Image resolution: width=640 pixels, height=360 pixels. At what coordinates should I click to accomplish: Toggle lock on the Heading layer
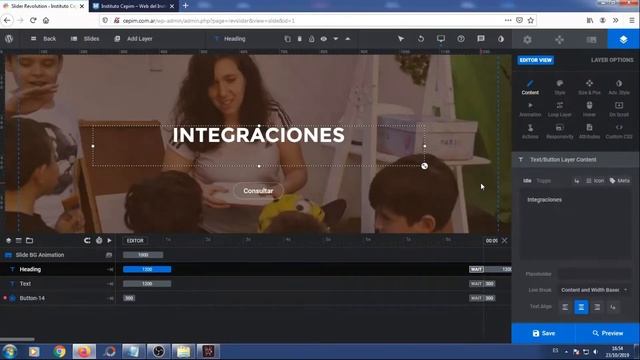pyautogui.click(x=311, y=39)
